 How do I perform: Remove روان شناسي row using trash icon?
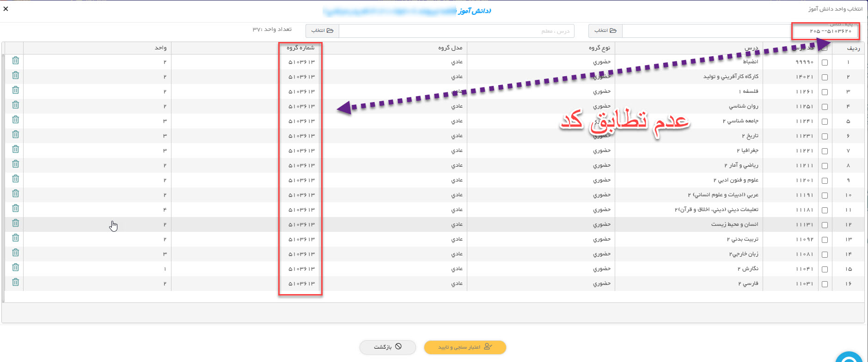[x=15, y=105]
